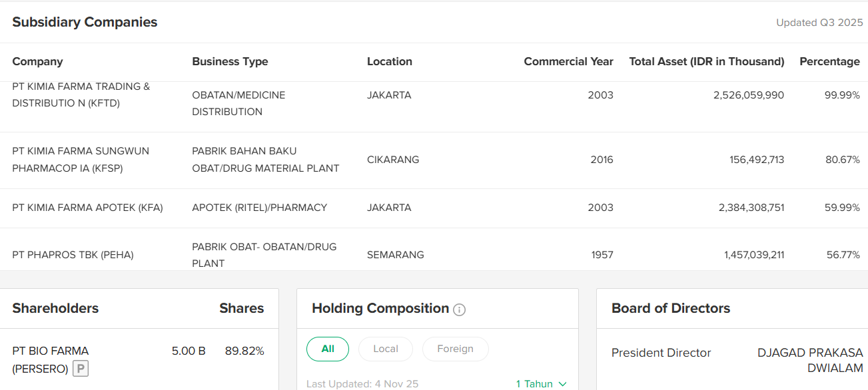Switch holding composition to Local
This screenshot has width=868, height=390.
tap(386, 349)
